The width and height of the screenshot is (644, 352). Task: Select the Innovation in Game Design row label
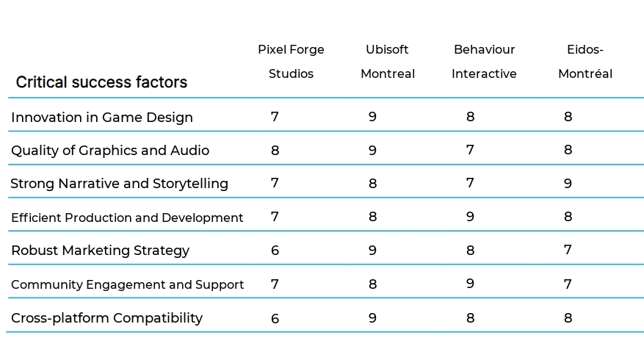coord(102,118)
